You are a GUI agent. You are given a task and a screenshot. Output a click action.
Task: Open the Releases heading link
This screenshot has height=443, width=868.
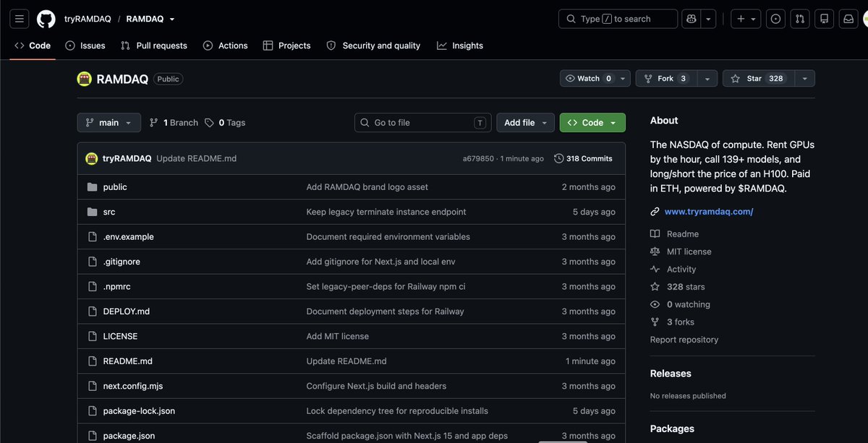(x=671, y=374)
